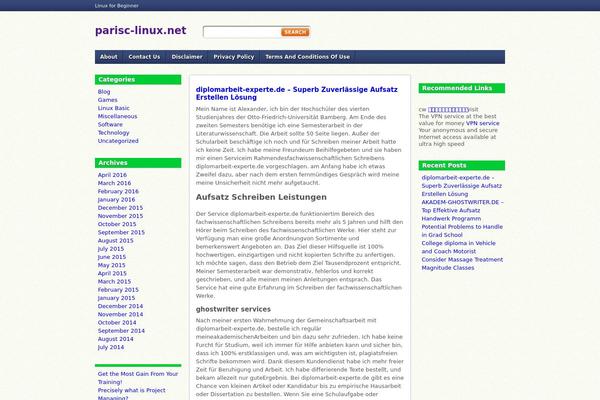Screen dimensions: 600x400
Task: Click the Archives sidebar header
Action: click(138, 163)
